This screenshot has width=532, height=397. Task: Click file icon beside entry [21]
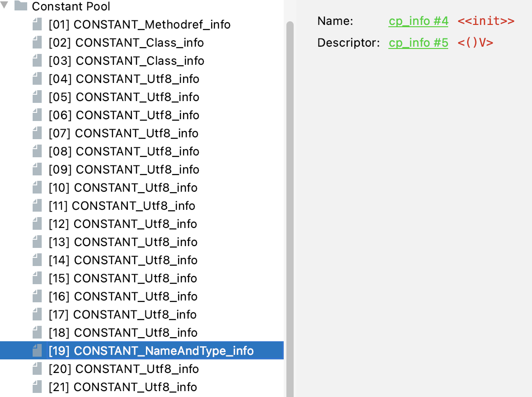37,387
